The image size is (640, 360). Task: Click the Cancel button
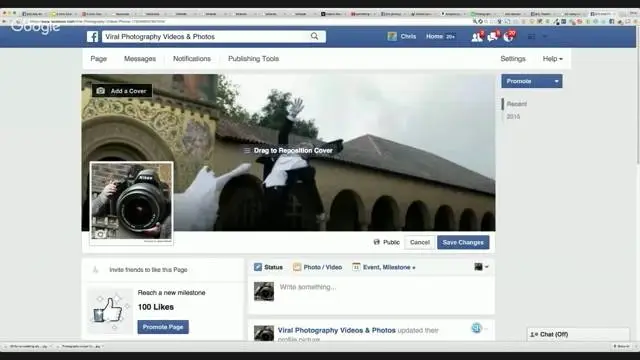click(x=420, y=242)
